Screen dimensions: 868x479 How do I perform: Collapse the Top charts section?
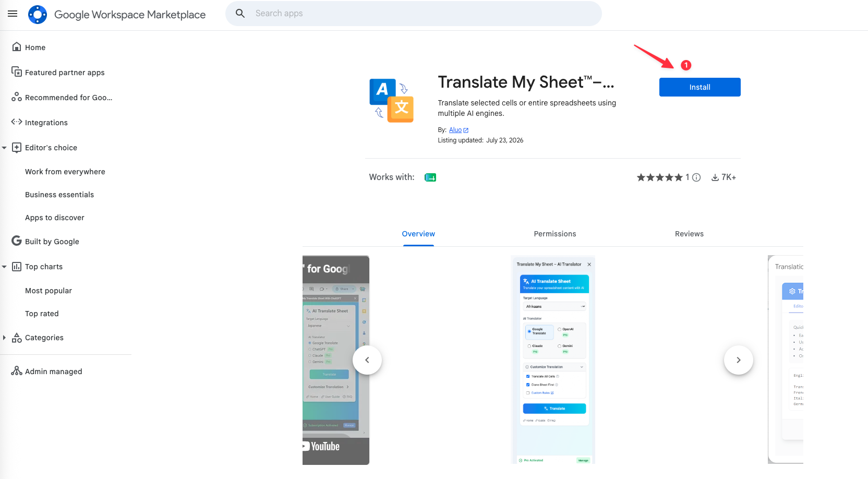coord(4,267)
